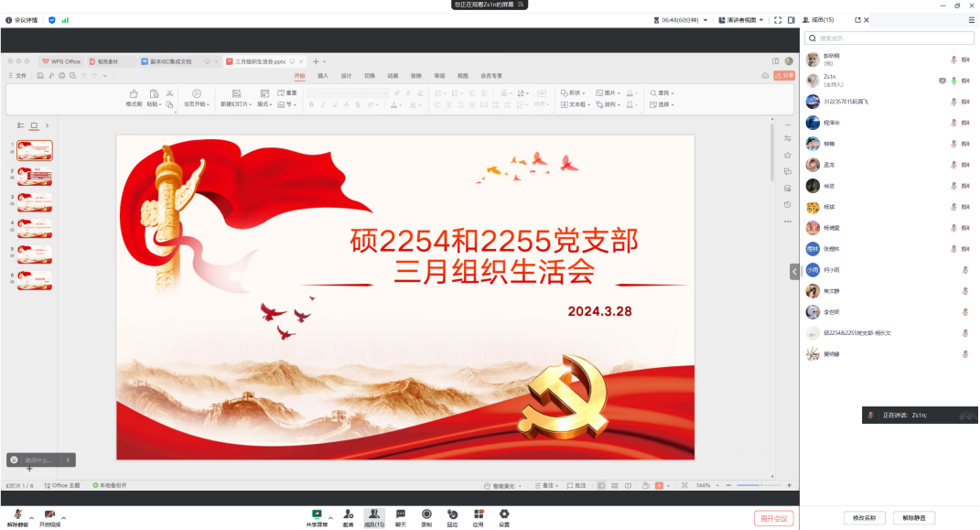The height and width of the screenshot is (530, 980).
Task: Toggle camera icon for member 孟龙
Action: [965, 165]
